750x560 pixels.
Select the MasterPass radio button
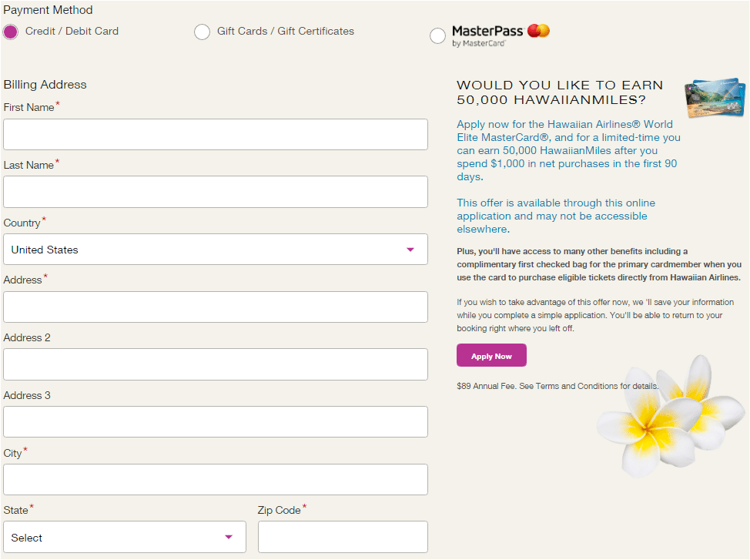pyautogui.click(x=437, y=36)
